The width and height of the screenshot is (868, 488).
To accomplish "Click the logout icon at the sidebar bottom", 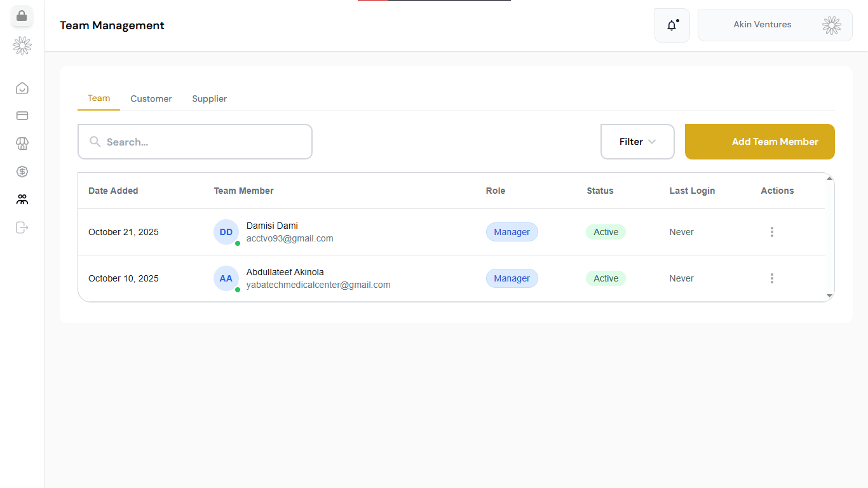I will tap(22, 227).
